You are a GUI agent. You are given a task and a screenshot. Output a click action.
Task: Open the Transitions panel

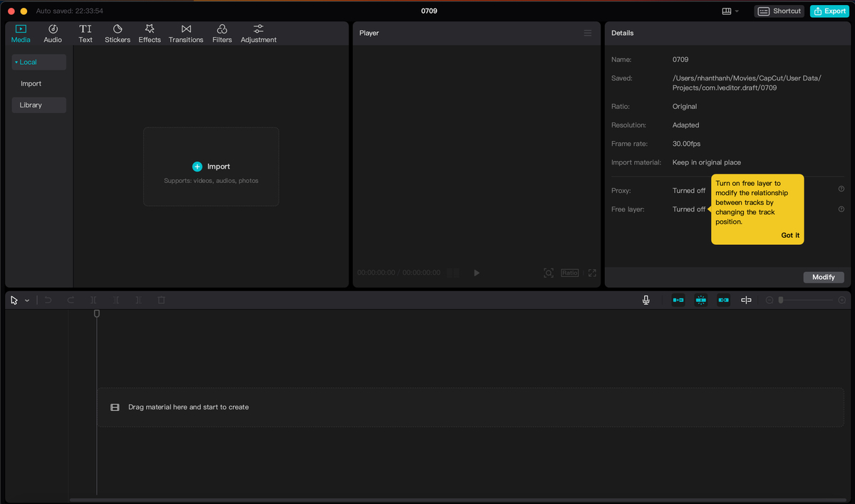pyautogui.click(x=186, y=33)
